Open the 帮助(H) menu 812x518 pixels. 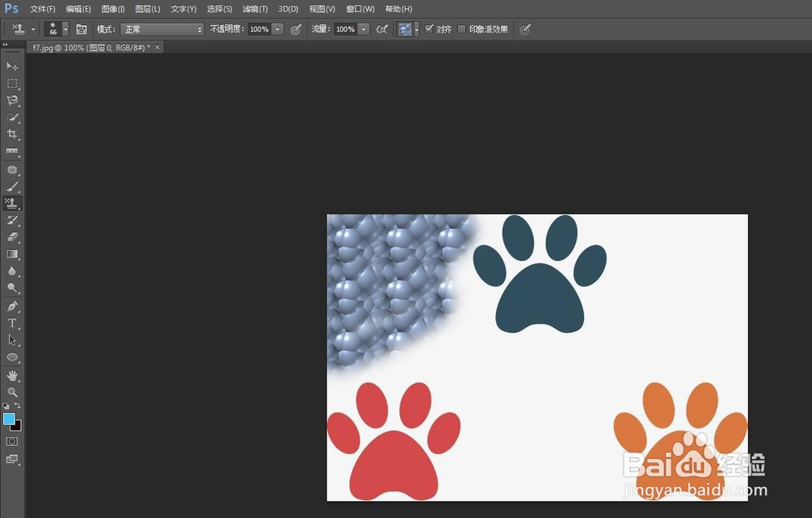(x=399, y=9)
